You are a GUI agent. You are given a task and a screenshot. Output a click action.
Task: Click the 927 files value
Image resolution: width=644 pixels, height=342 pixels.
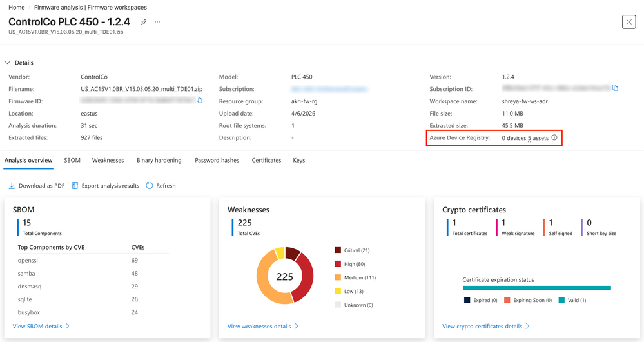92,137
